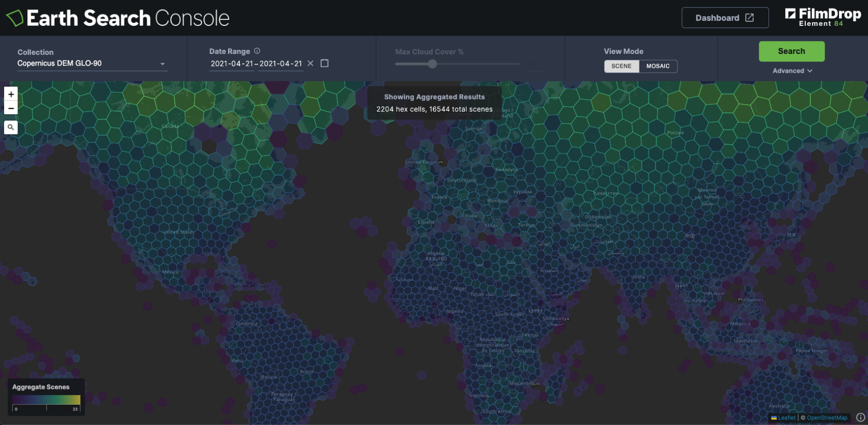Image resolution: width=868 pixels, height=425 pixels.
Task: Click the map attribution info icon
Action: pos(861,417)
